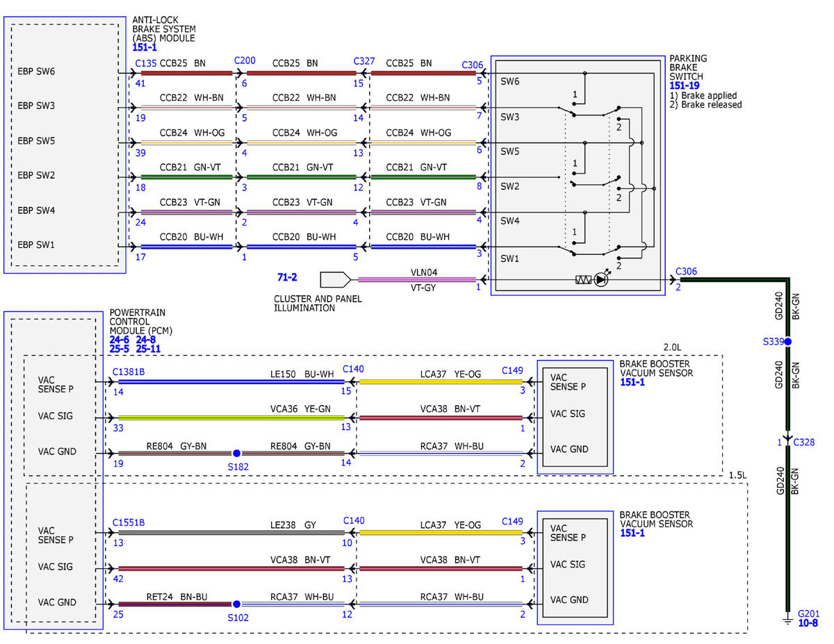The height and width of the screenshot is (644, 834).
Task: Open the 25-5 PCM reference link
Action: point(120,349)
